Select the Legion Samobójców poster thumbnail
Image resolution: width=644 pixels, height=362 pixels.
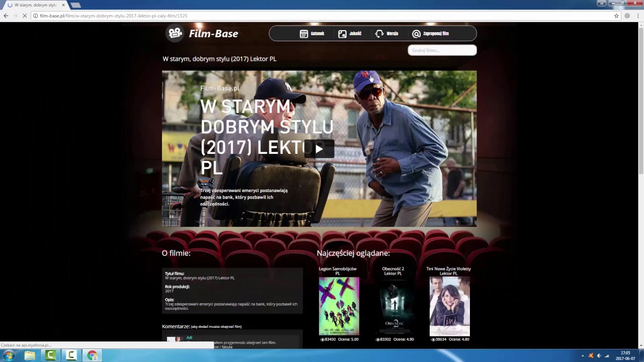pyautogui.click(x=339, y=306)
